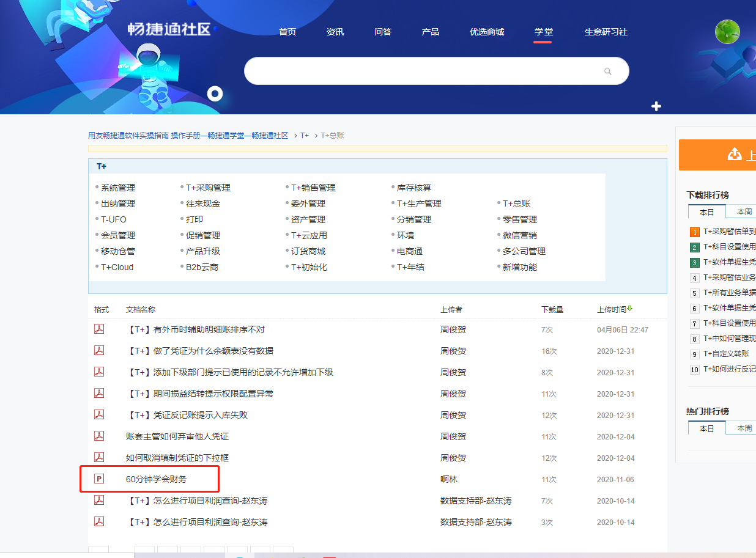The image size is (756, 558).
Task: Click PDF icon for 期间损益结转提示权限配置异常
Action: tap(98, 394)
